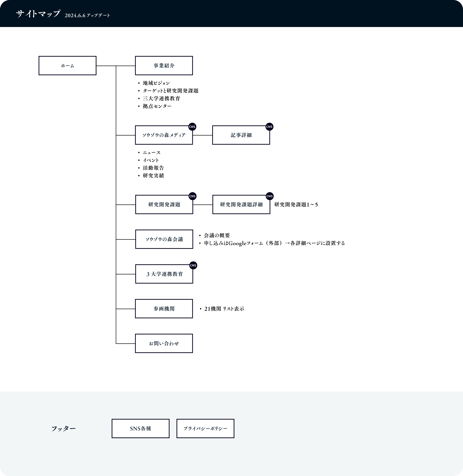This screenshot has width=463, height=476.
Task: Click the プライバシーポリシー footer box
Action: (x=205, y=429)
